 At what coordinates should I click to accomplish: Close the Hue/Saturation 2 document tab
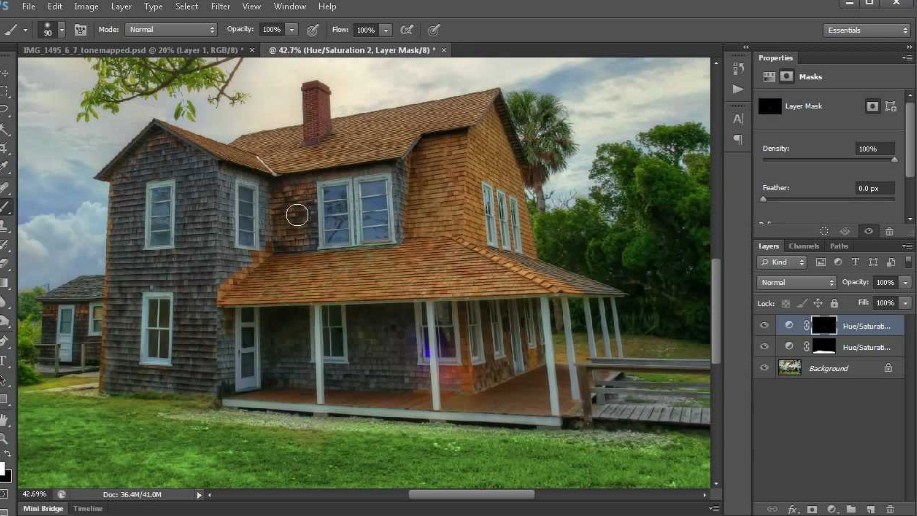(x=444, y=50)
